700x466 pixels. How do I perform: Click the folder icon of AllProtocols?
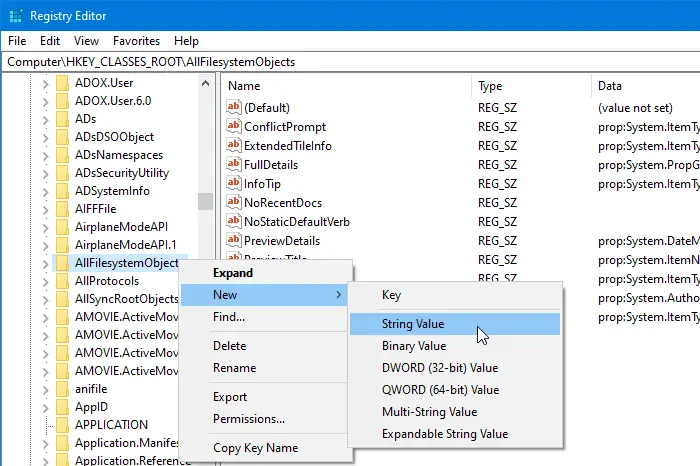pyautogui.click(x=62, y=281)
